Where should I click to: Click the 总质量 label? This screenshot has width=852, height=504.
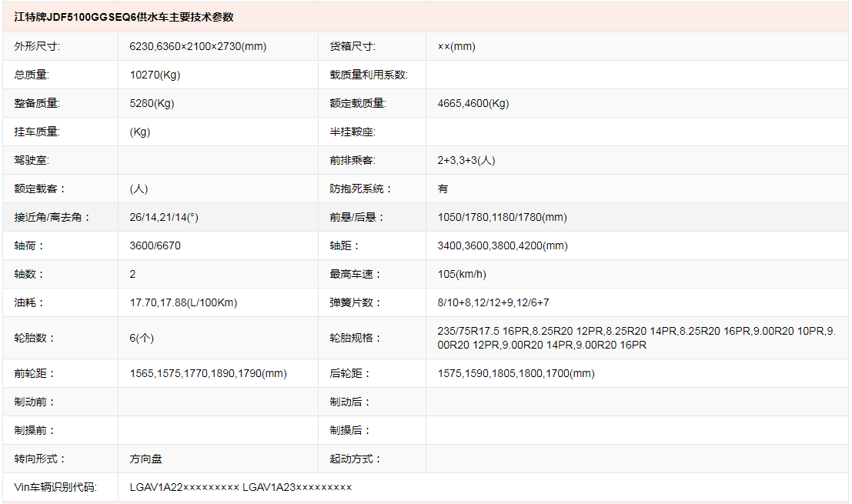(x=32, y=75)
